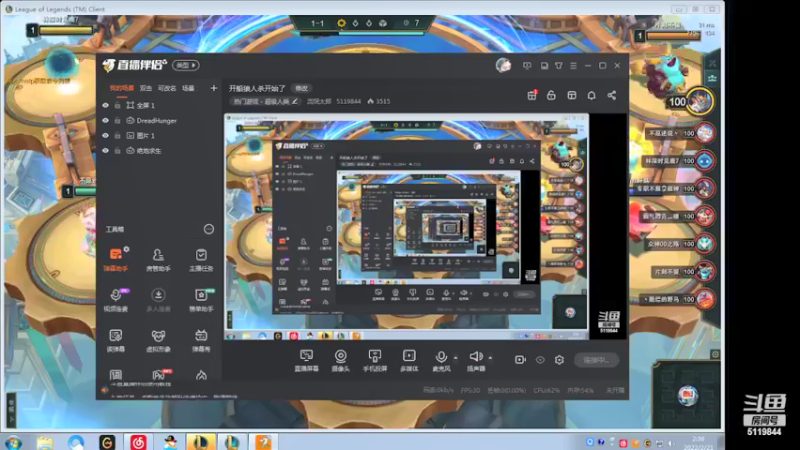Toggle the lock on 图片 1 source

click(117, 136)
